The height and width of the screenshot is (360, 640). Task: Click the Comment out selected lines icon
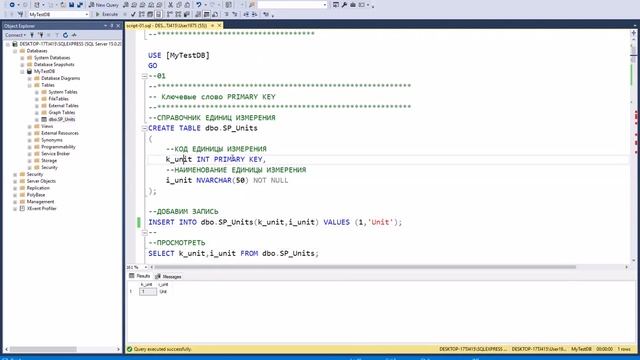(x=227, y=14)
